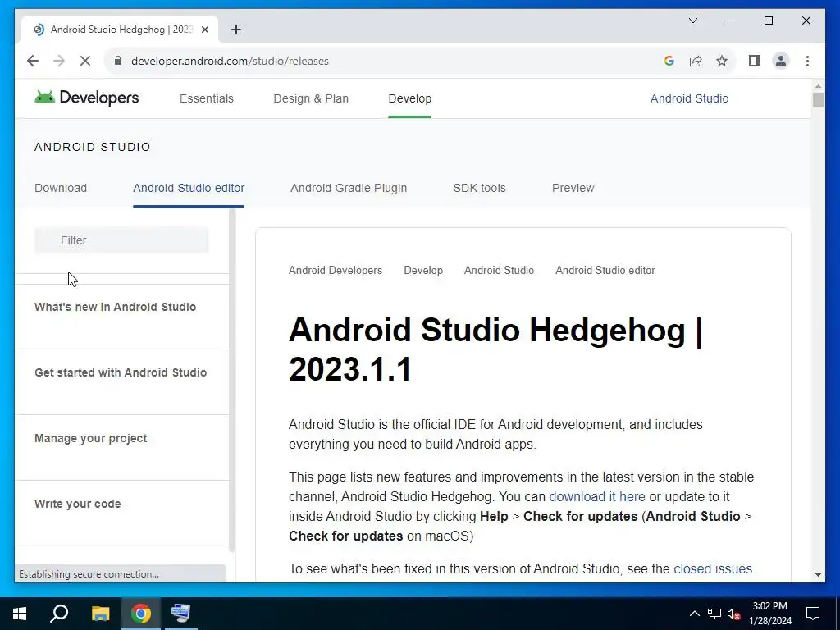Screen dimensions: 840x630
Task: Stop loading the page
Action: click(x=85, y=61)
